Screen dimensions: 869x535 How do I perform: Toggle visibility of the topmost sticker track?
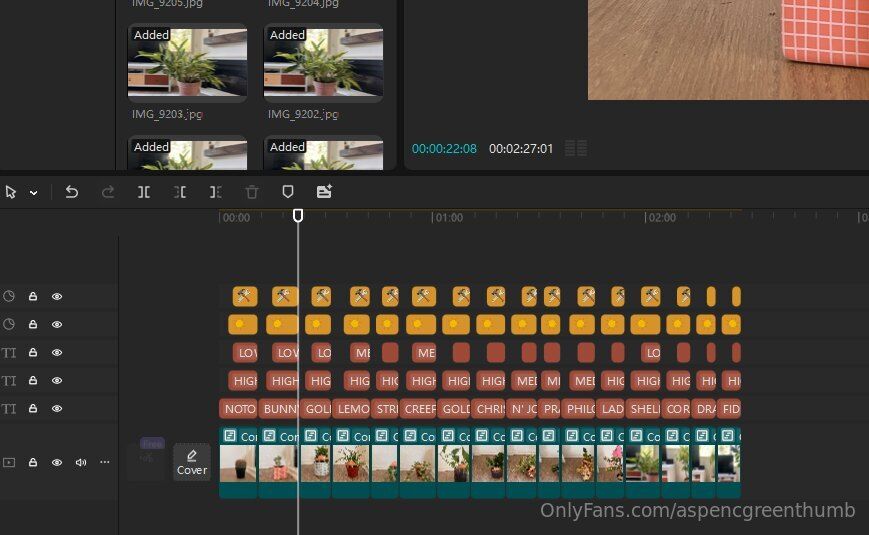(x=57, y=297)
